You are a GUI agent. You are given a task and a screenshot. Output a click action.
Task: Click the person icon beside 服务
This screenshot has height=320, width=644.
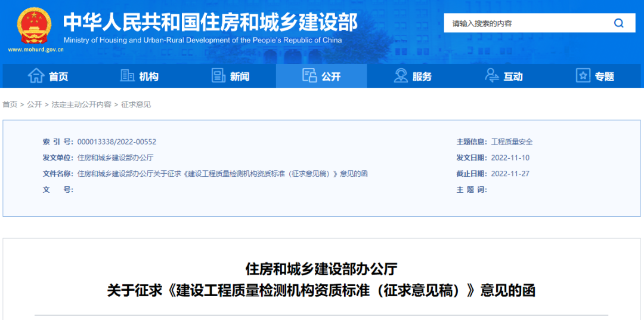[x=401, y=76]
